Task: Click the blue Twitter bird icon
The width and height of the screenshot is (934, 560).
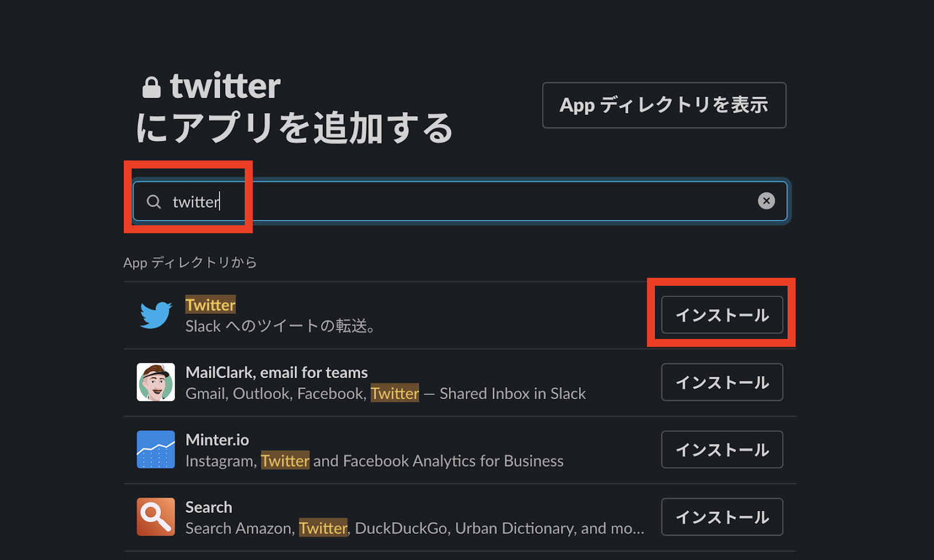Action: pos(156,315)
